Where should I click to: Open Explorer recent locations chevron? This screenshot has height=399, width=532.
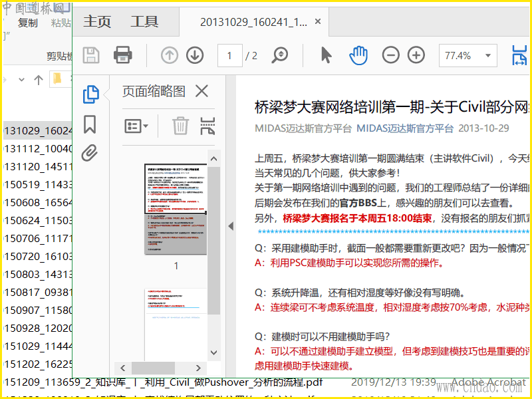coord(22,80)
